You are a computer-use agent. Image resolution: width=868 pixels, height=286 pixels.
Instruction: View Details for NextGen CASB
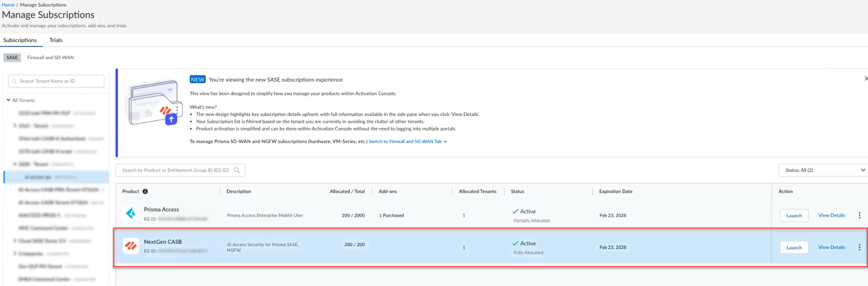coord(831,247)
